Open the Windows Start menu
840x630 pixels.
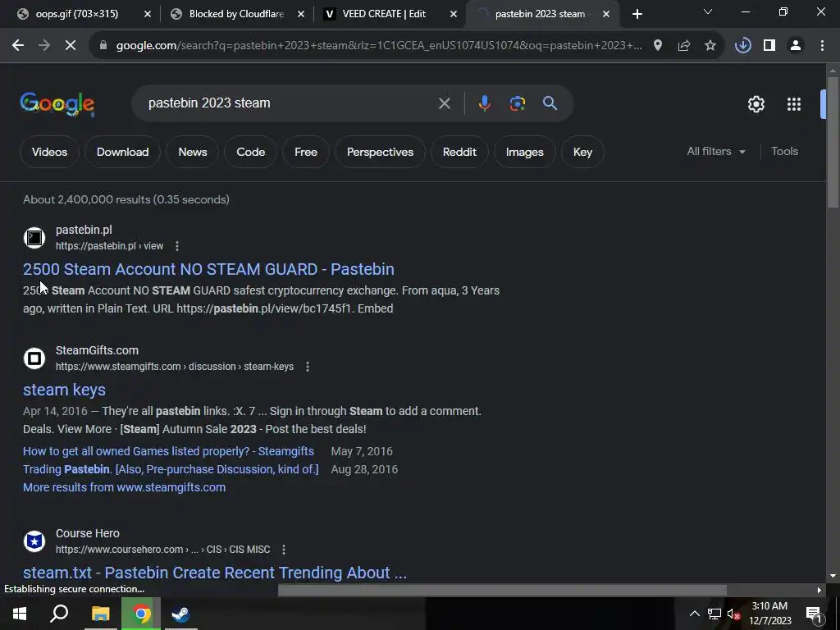coord(20,614)
